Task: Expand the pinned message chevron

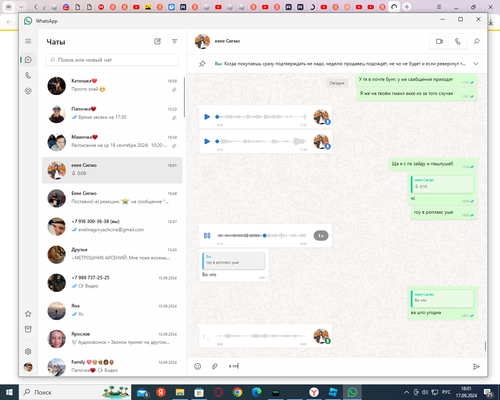Action: click(x=476, y=64)
